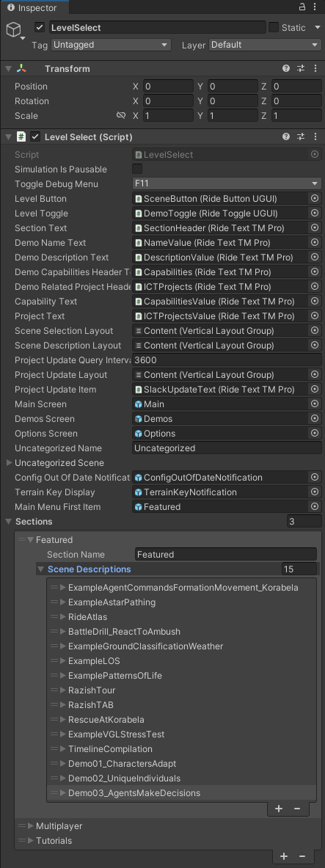The image size is (325, 868).
Task: Enable the Static checkbox
Action: tap(274, 27)
